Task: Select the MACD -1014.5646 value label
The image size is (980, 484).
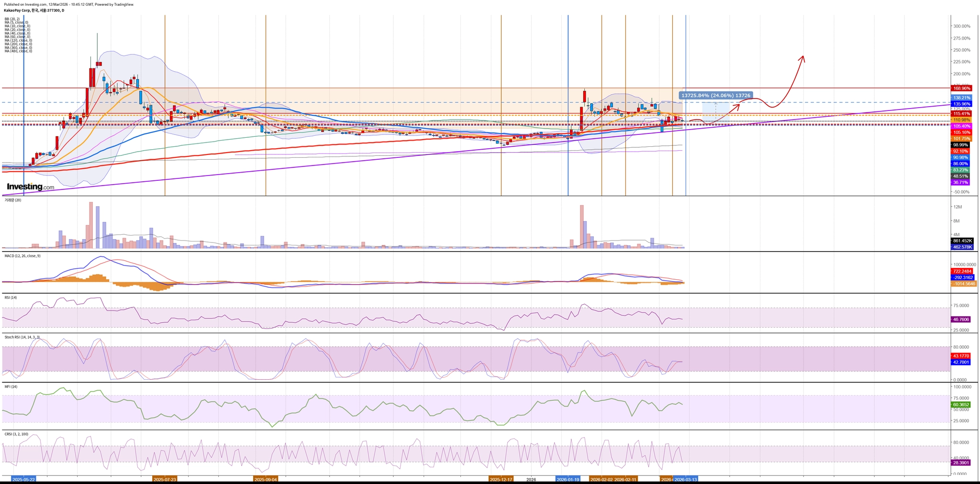Action: pos(963,284)
